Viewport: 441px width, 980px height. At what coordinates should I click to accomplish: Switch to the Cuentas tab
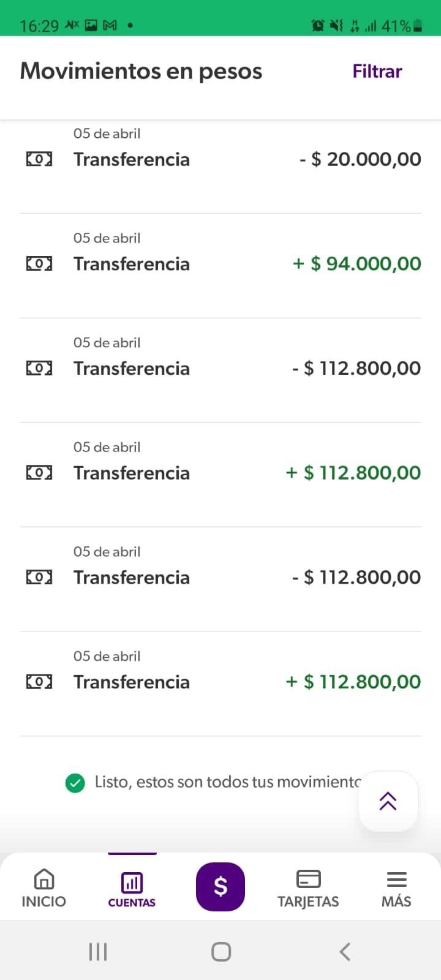point(132,888)
